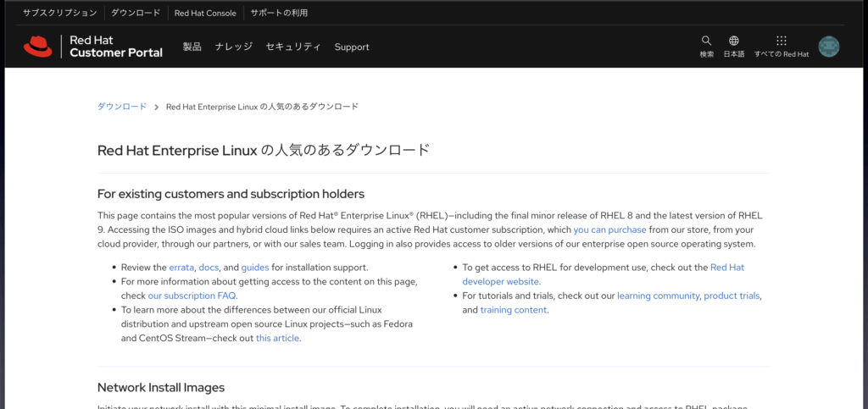
Task: Click the "this article" link
Action: coord(278,338)
